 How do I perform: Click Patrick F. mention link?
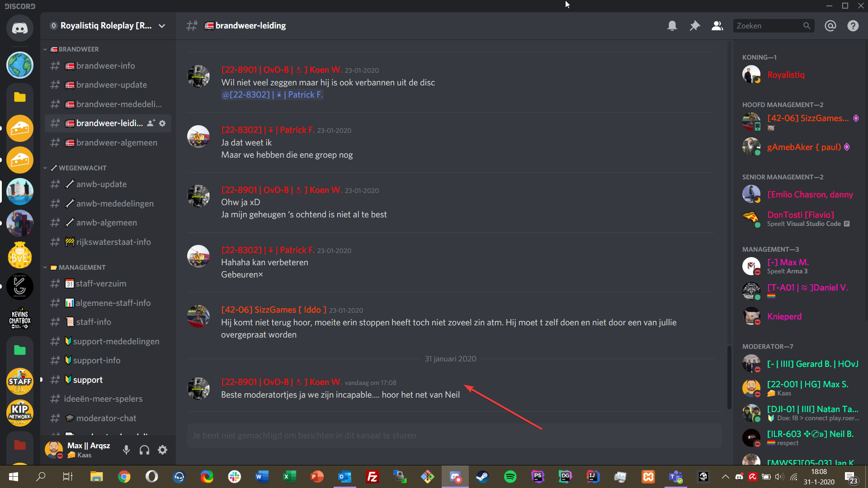tap(272, 95)
